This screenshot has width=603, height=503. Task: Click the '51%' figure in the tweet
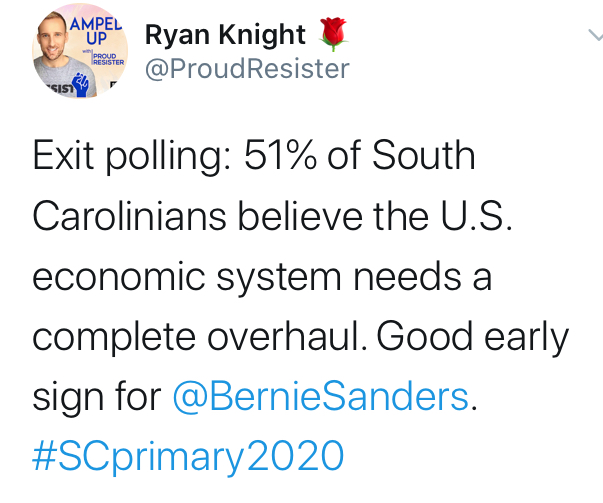tap(280, 155)
